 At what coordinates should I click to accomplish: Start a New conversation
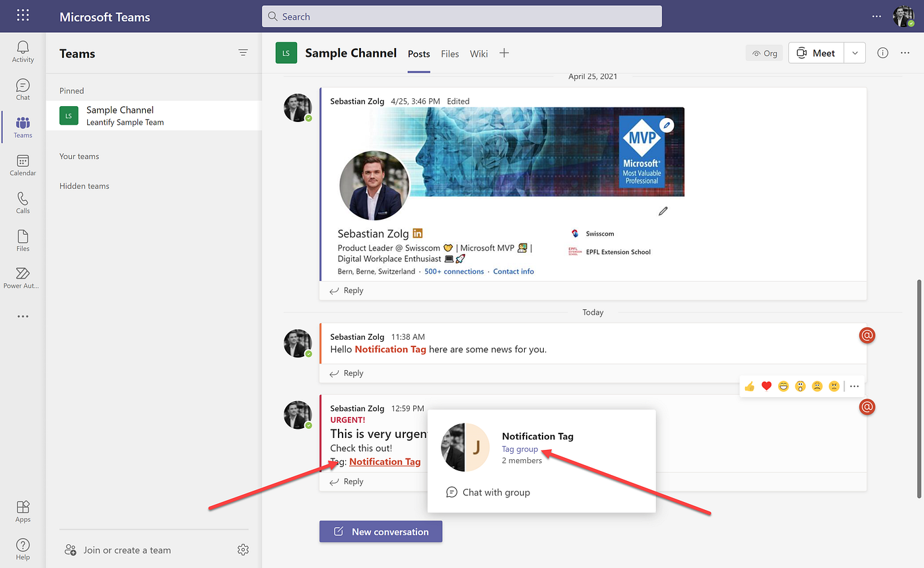coord(381,532)
